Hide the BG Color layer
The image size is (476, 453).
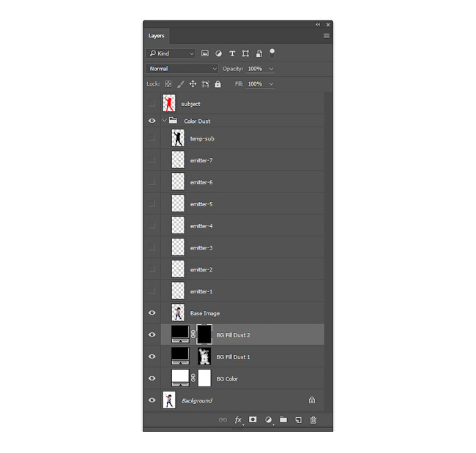[x=152, y=378]
